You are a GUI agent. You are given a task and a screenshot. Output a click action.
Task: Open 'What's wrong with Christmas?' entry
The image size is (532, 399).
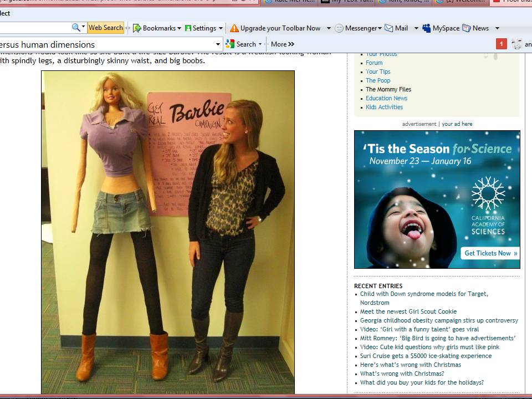point(402,374)
